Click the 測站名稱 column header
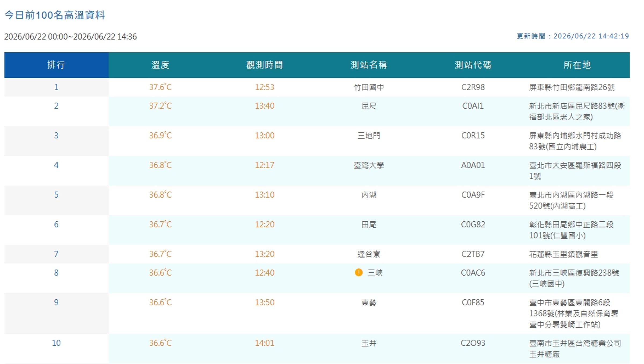 point(369,65)
